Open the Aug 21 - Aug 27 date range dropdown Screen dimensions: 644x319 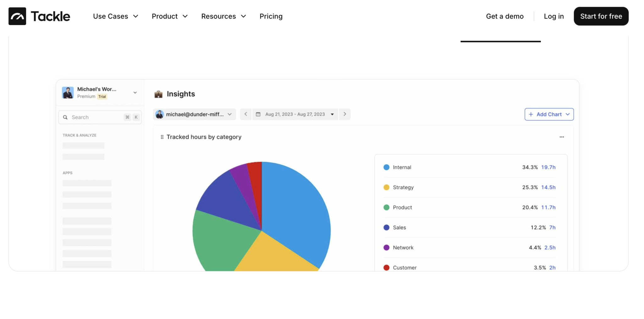click(332, 114)
